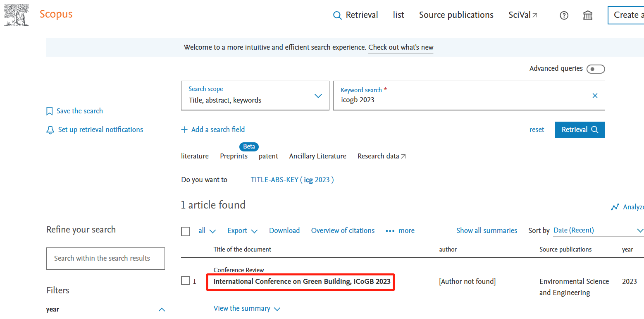The height and width of the screenshot is (319, 644).
Task: Open the help question mark icon
Action: point(564,15)
